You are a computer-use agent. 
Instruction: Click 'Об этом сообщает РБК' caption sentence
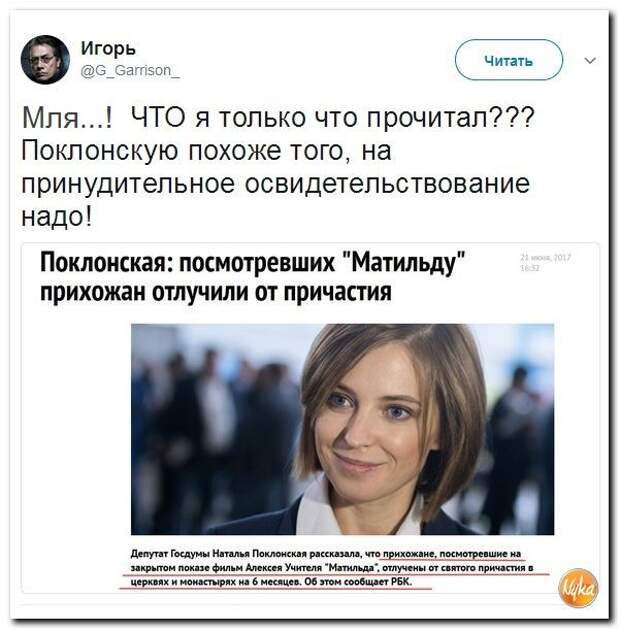(359, 582)
